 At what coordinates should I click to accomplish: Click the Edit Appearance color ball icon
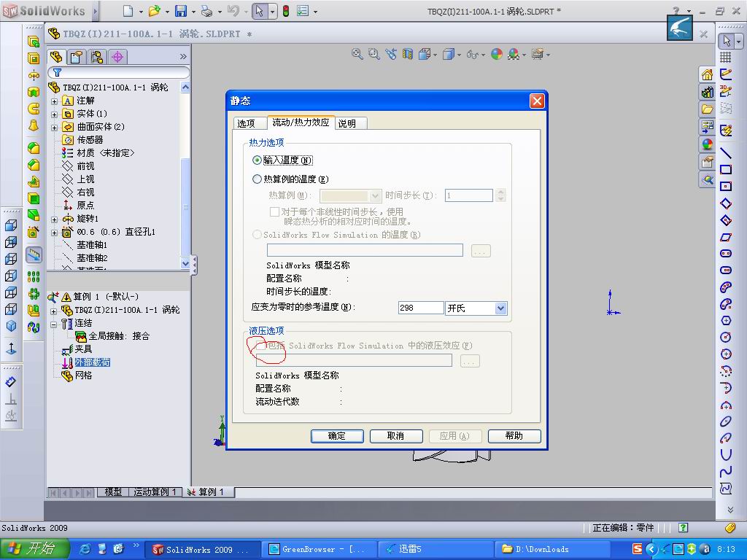pos(496,54)
